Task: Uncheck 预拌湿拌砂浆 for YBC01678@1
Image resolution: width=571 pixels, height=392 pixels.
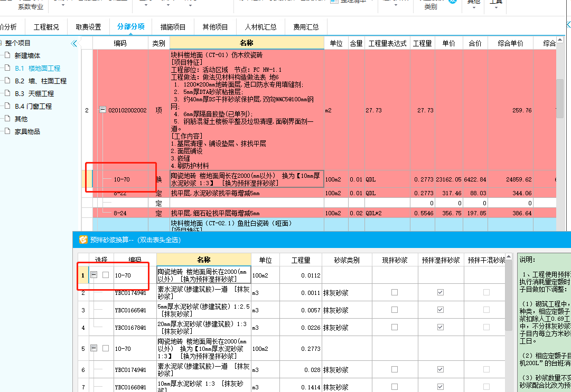Action: tap(441, 327)
